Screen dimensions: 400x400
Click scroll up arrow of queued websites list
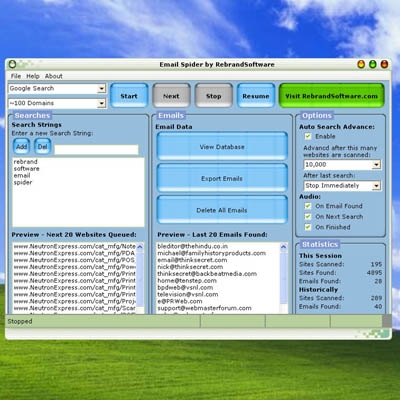(x=140, y=247)
